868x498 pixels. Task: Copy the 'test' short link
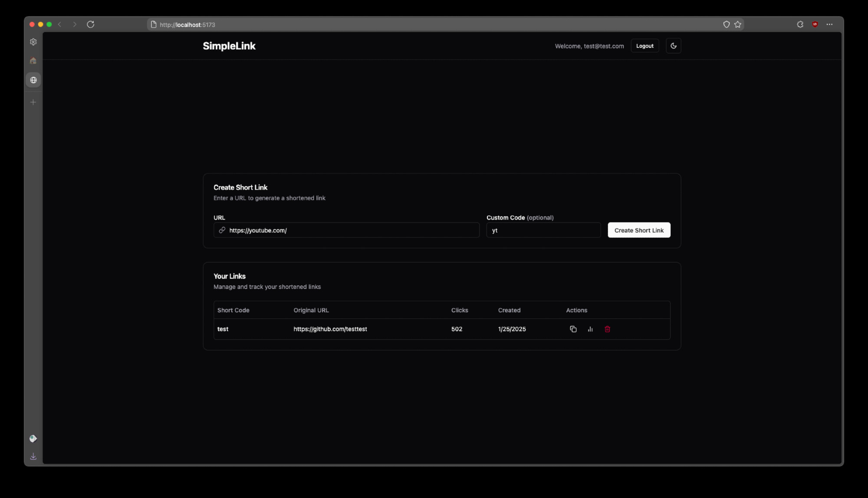(573, 329)
